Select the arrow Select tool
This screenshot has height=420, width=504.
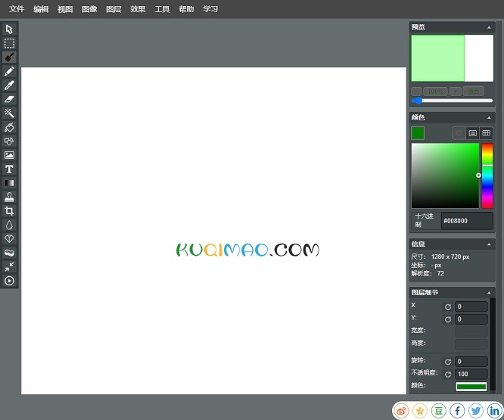tap(9, 30)
